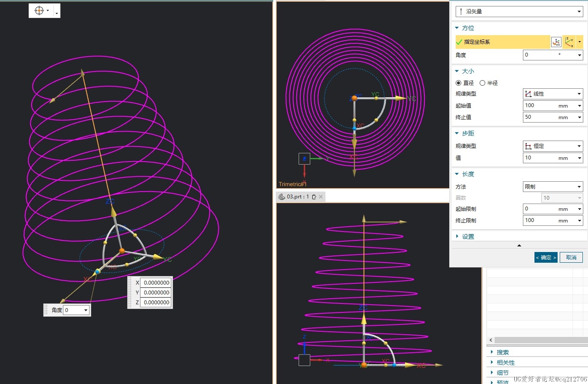
Task: Click the orange CSYS origin in left view
Action: 122,251
